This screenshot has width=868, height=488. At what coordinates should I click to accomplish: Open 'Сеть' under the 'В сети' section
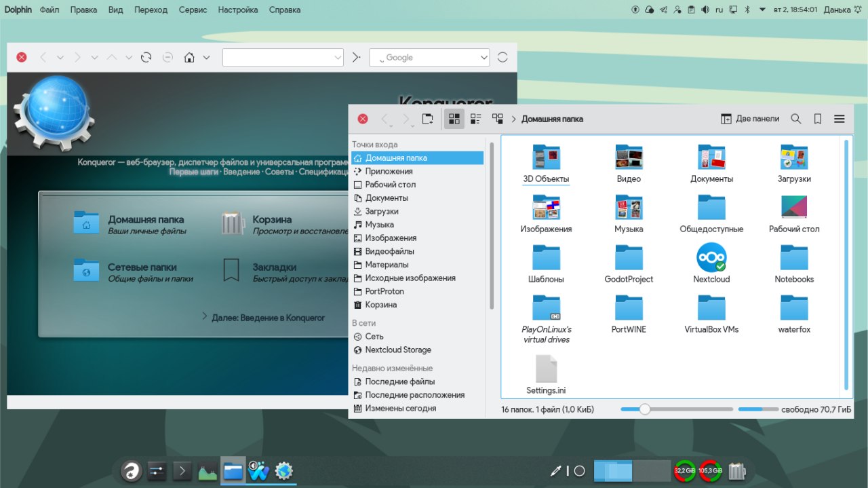pyautogui.click(x=417, y=337)
